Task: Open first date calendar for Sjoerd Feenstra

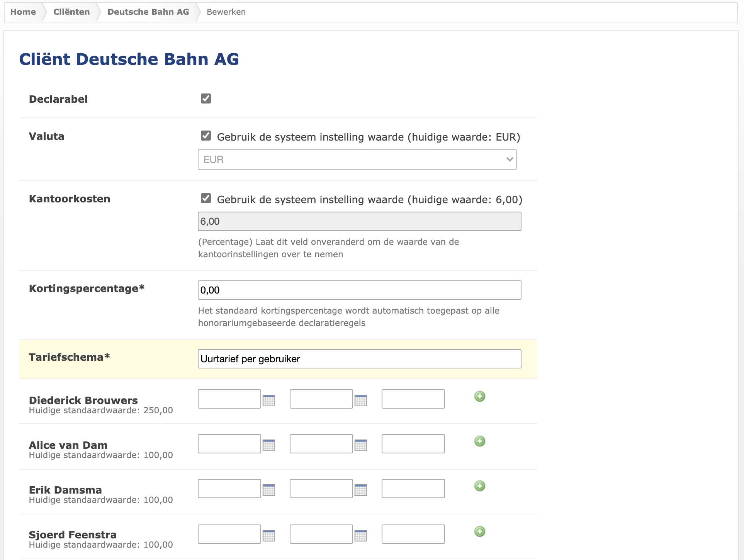Action: pos(269,536)
